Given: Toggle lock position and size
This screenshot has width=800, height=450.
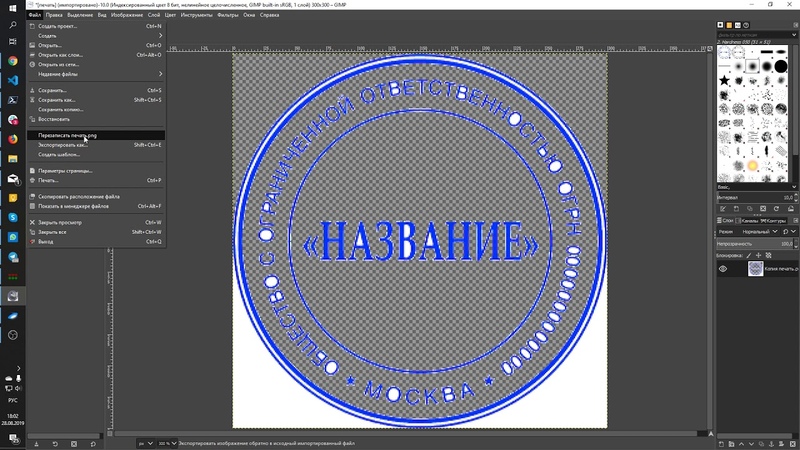Looking at the screenshot, I should 758,255.
